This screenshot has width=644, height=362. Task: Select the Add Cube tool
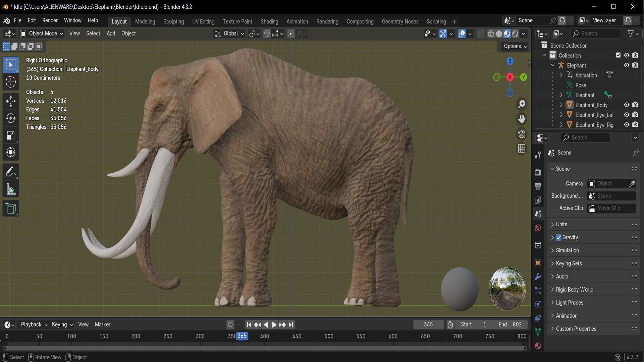[11, 208]
